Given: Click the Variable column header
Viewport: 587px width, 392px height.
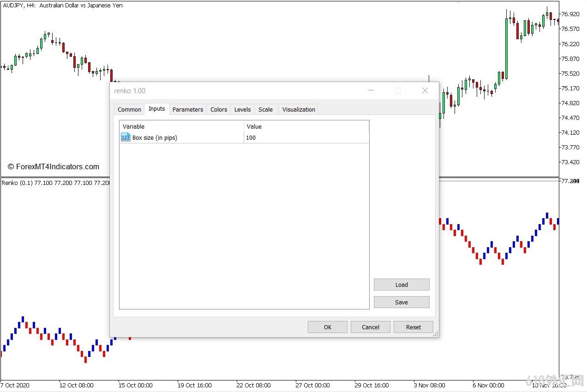Looking at the screenshot, I should coord(182,126).
